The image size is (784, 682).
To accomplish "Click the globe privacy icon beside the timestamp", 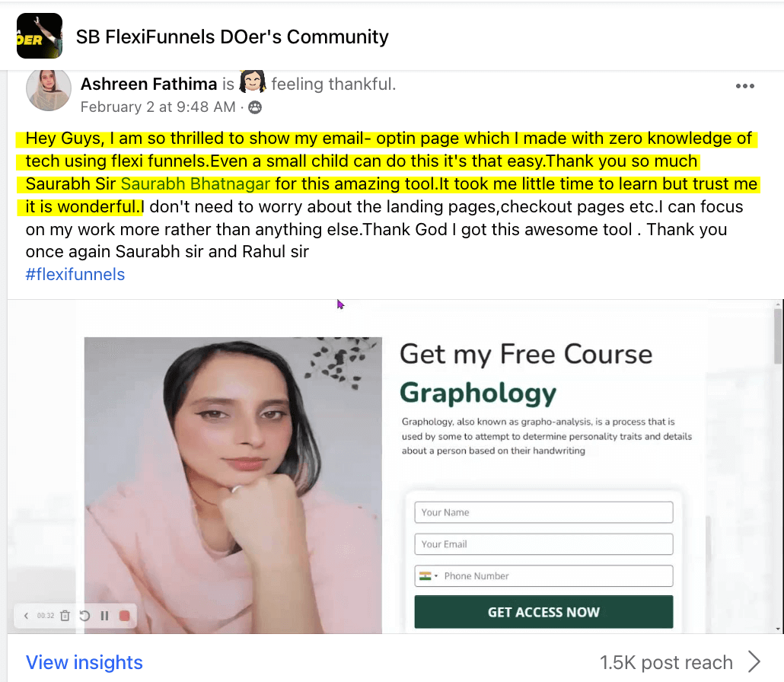I will (x=255, y=107).
